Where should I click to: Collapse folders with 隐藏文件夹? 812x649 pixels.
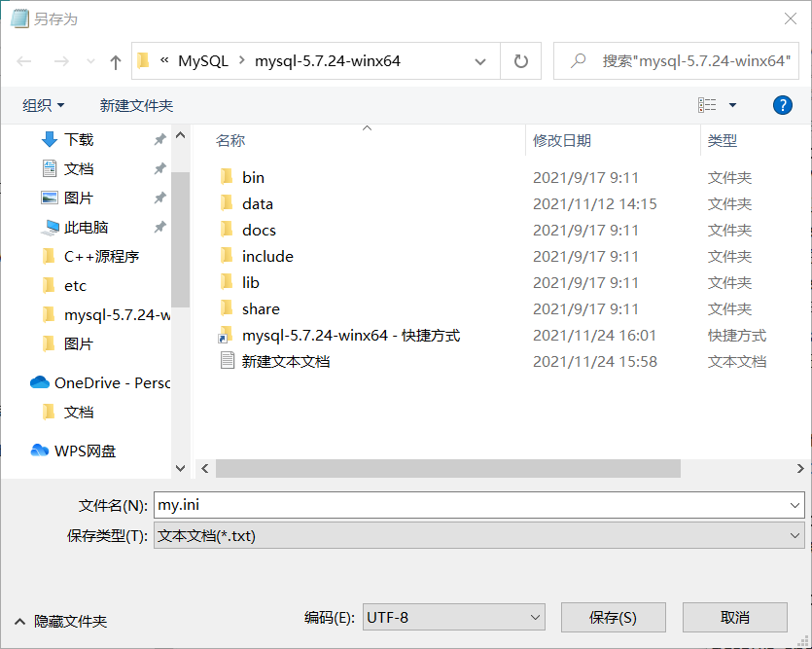click(60, 621)
